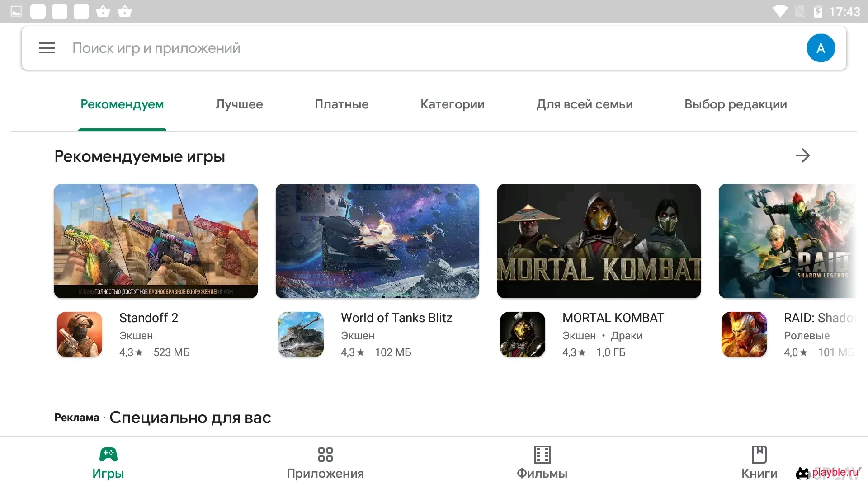The height and width of the screenshot is (488, 868).
Task: Tap the second Play Store bag notification icon
Action: tap(125, 11)
